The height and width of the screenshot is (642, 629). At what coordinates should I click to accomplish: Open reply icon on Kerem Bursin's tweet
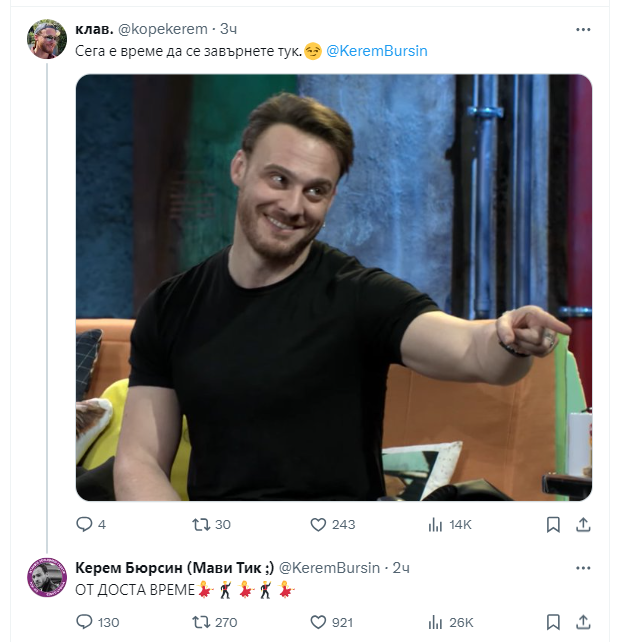pos(85,622)
